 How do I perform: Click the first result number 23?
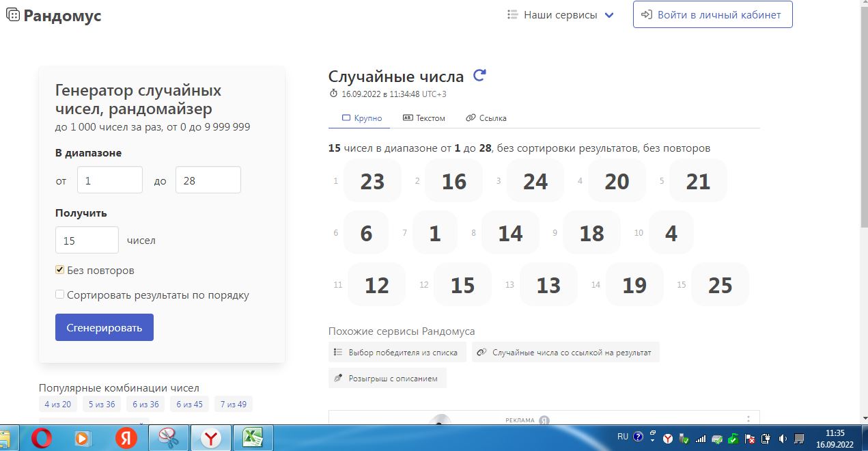(372, 181)
